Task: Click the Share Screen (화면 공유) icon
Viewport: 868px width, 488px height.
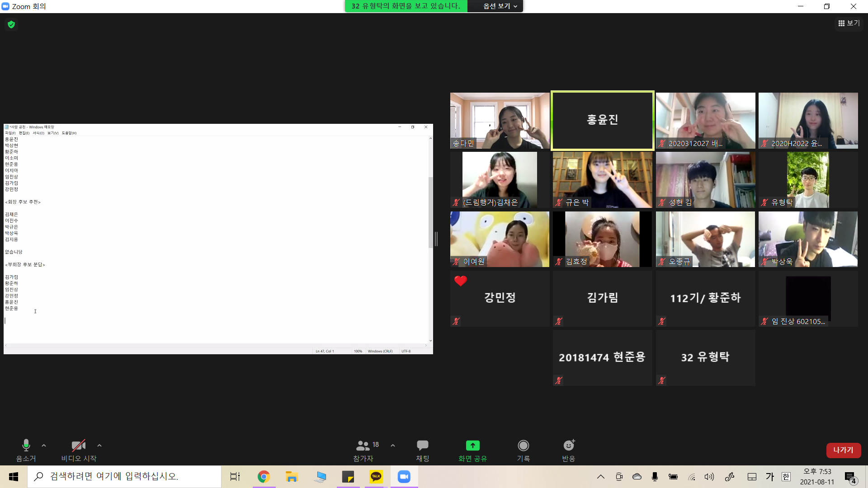Action: (x=472, y=446)
